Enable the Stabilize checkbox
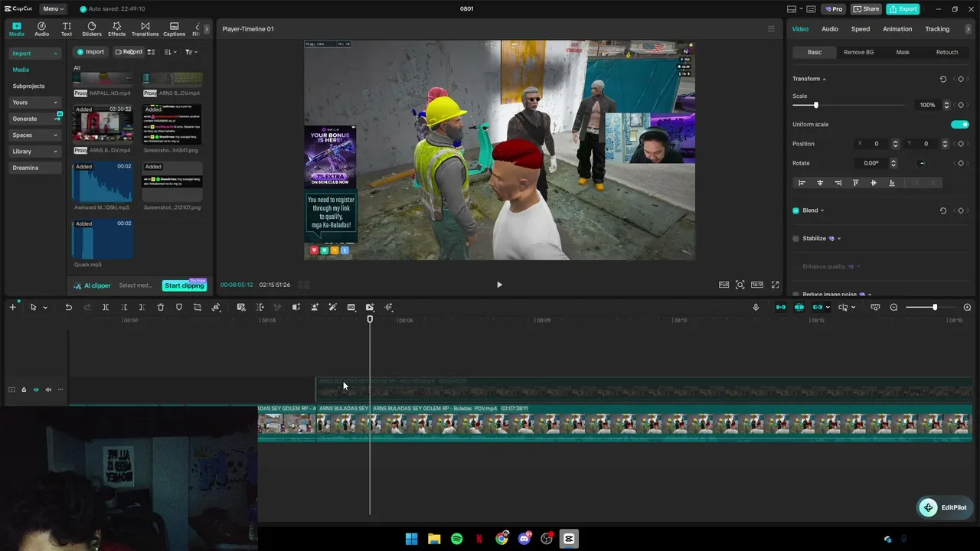 pos(795,239)
